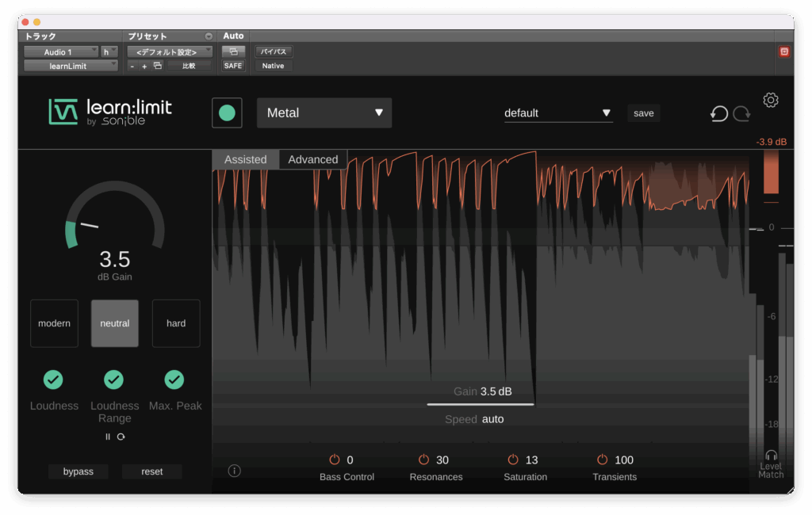The height and width of the screenshot is (515, 812).
Task: Click the Auto header label
Action: click(x=233, y=36)
